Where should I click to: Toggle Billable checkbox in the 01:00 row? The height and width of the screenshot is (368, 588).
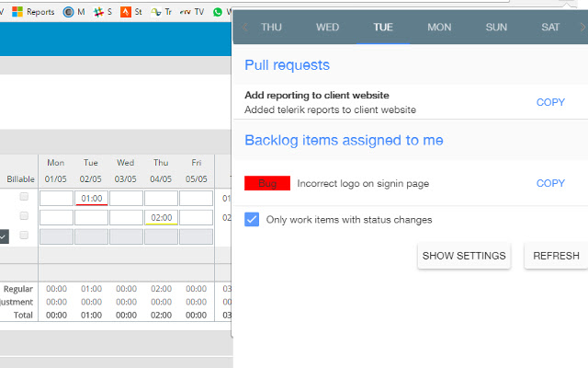pos(24,196)
